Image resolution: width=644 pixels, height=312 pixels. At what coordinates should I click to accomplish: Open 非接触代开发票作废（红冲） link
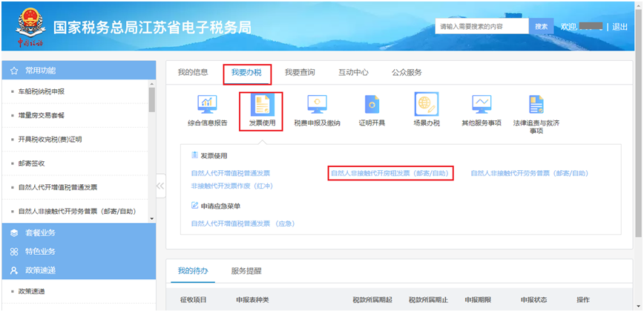click(232, 186)
